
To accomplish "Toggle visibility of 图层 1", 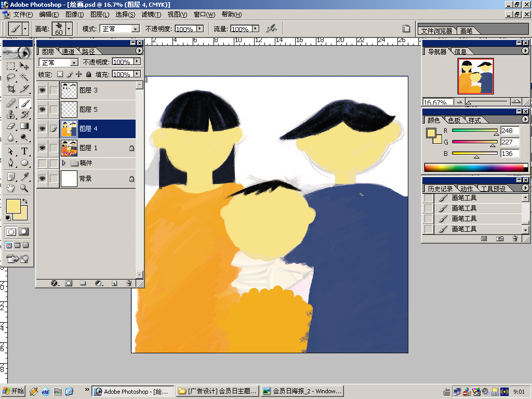I will click(42, 148).
